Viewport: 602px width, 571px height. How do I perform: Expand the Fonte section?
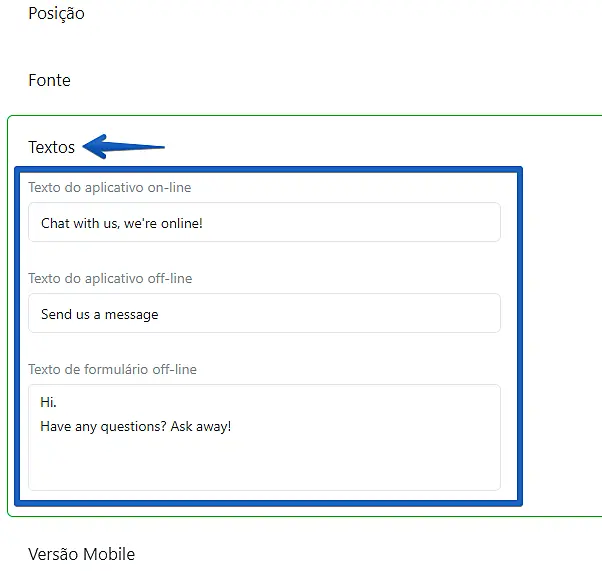49,80
